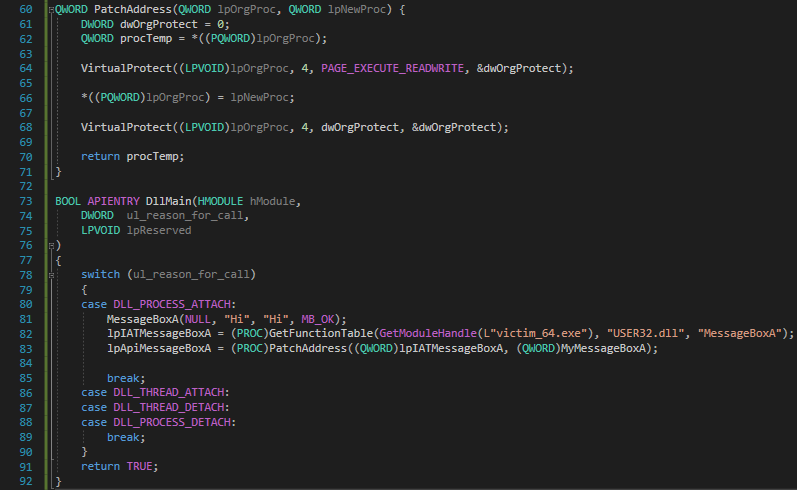
Task: Select line number 82 in the gutter
Action: pos(25,334)
